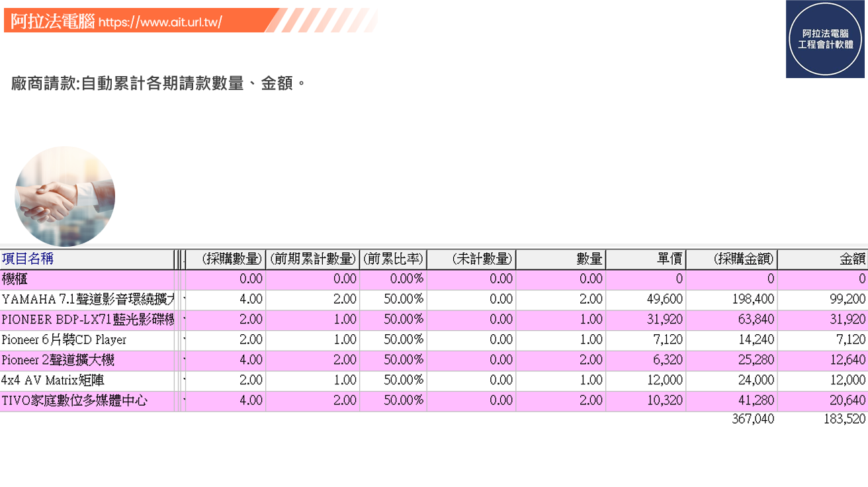Select the (前累比率) column header

(x=393, y=259)
